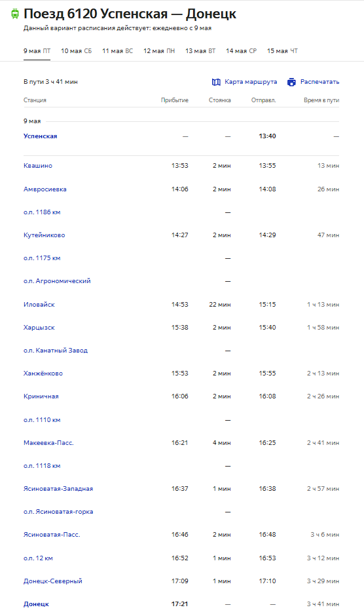Go to the 15 мая ЧТ tab
The height and width of the screenshot is (616, 364).
click(x=282, y=50)
